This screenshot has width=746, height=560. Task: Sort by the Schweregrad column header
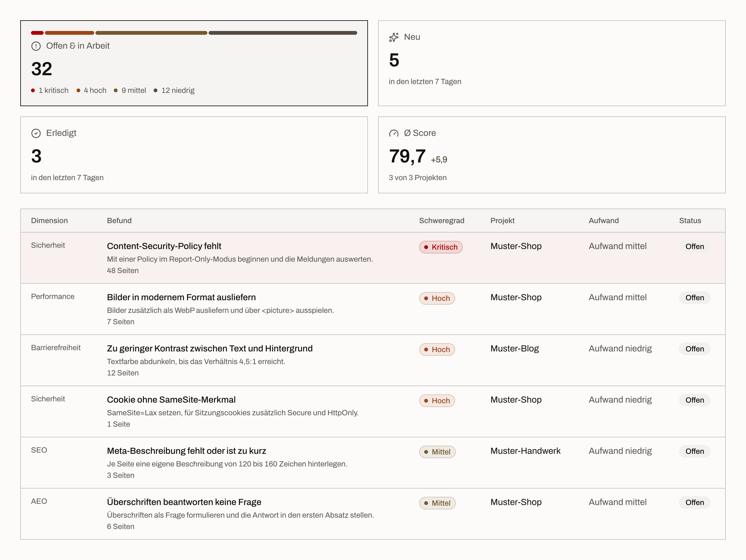pos(442,221)
